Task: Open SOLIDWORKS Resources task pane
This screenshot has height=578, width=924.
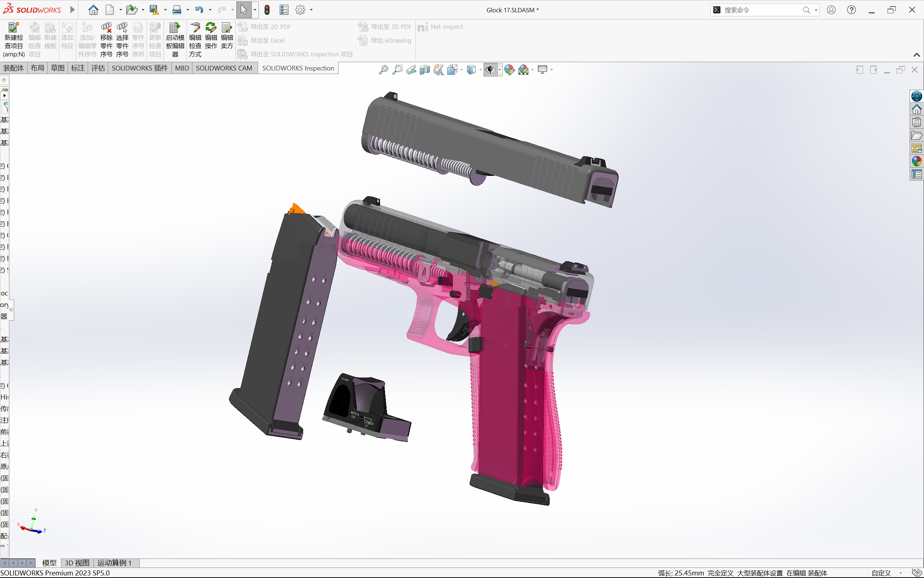Action: click(x=916, y=96)
